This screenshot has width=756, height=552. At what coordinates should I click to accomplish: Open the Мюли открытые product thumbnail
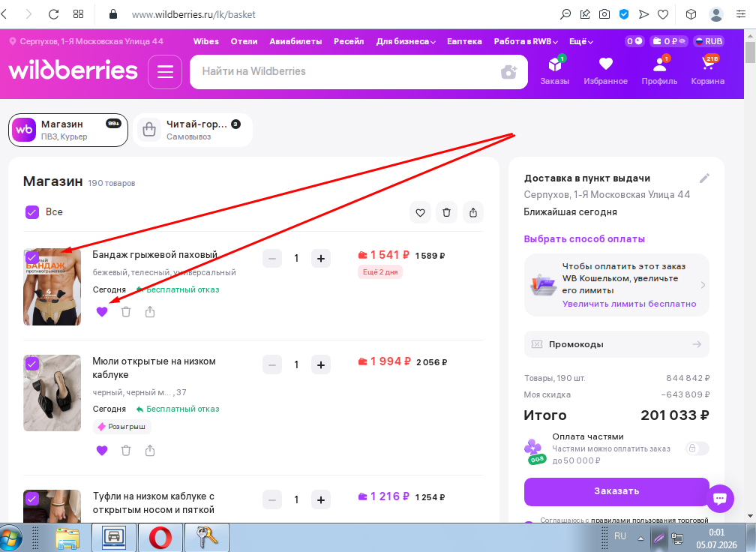(x=52, y=393)
